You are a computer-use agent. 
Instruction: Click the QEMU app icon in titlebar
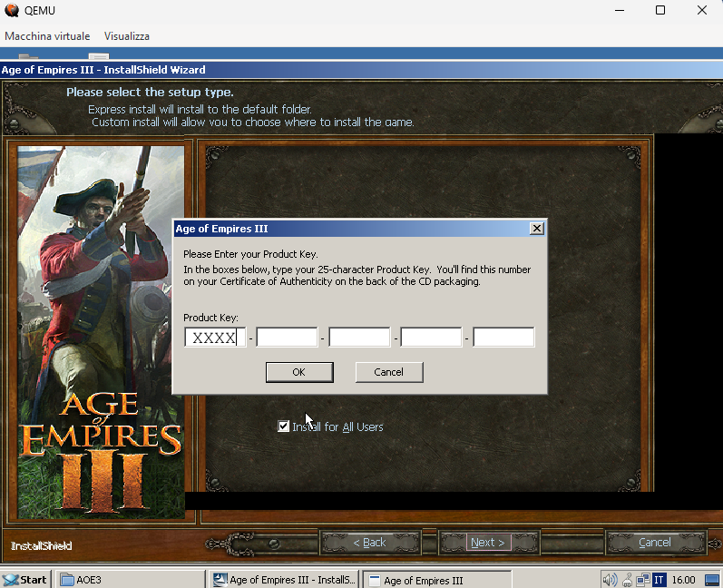point(12,10)
